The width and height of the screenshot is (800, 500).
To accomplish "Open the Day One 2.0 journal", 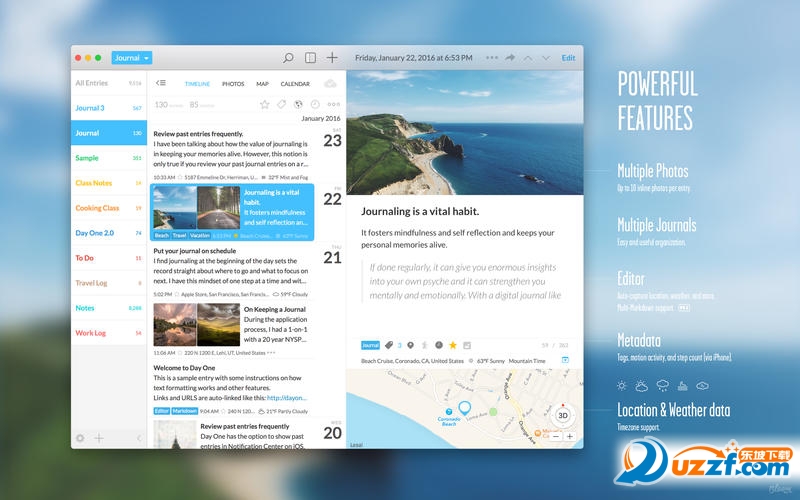I will click(109, 233).
